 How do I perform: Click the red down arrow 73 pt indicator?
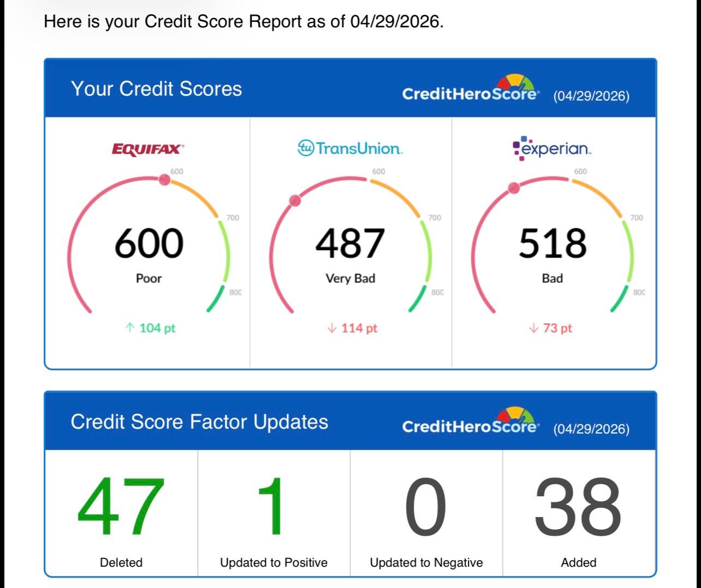point(551,328)
